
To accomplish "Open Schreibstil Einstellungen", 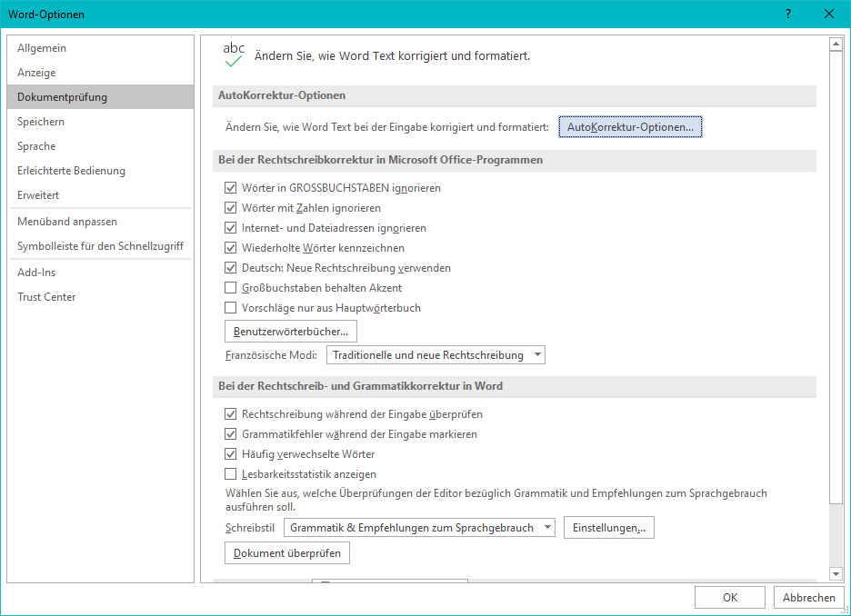I will tap(609, 528).
